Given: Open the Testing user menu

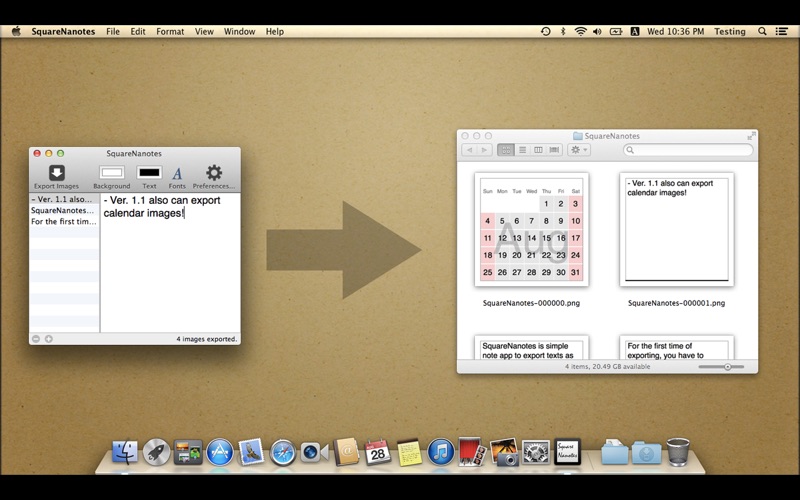Looking at the screenshot, I should 730,31.
